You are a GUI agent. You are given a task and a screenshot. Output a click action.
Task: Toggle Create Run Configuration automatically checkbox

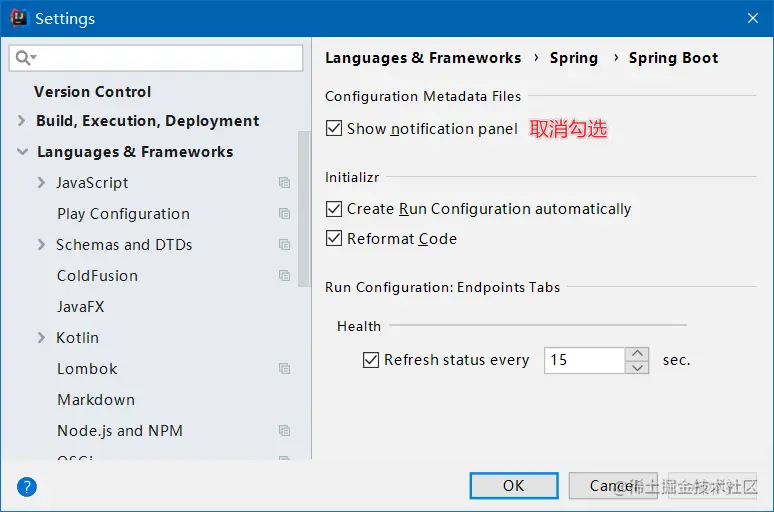click(334, 209)
